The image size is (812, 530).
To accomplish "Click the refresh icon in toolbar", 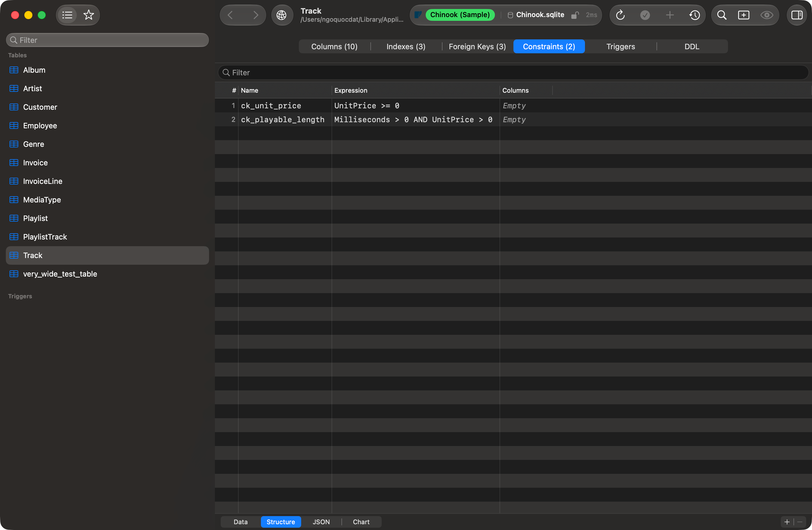I will click(x=620, y=15).
